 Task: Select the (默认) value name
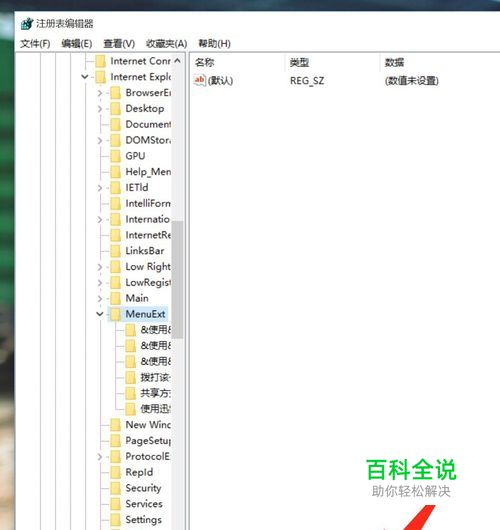coord(220,81)
